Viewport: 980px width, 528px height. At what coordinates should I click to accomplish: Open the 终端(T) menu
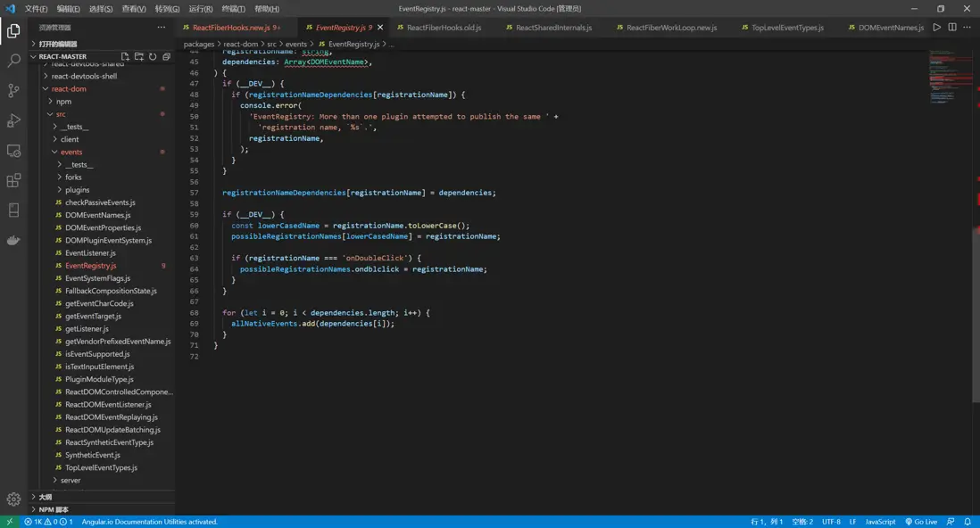tap(233, 9)
